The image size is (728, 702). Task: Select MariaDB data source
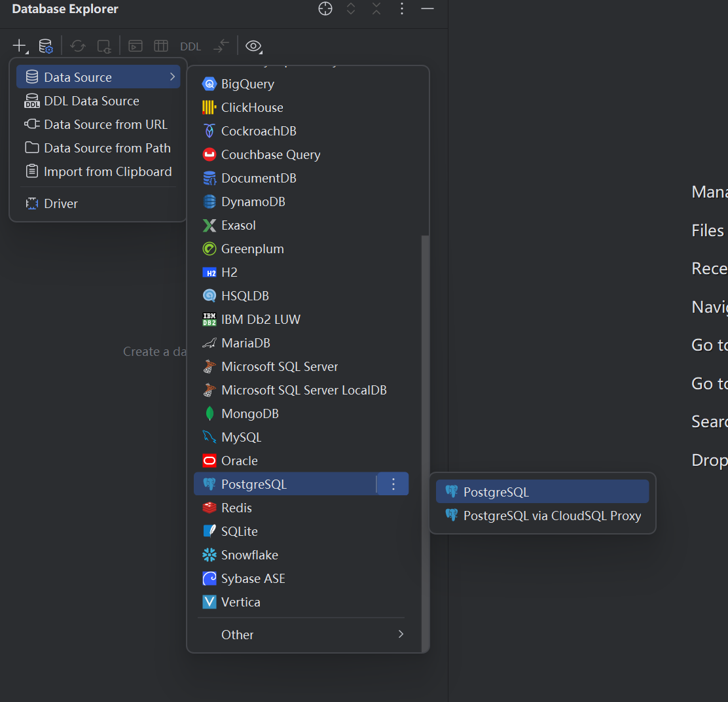(x=301, y=343)
